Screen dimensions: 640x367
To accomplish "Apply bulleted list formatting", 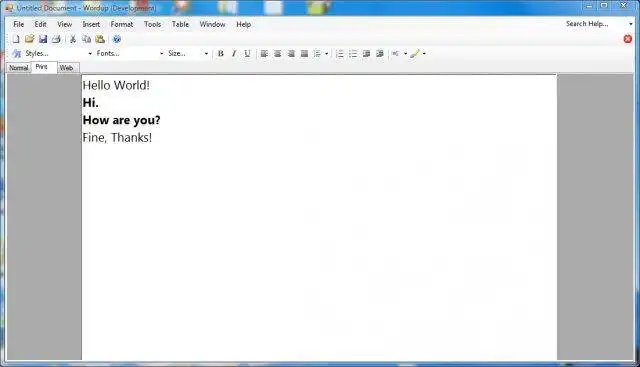I will 353,53.
